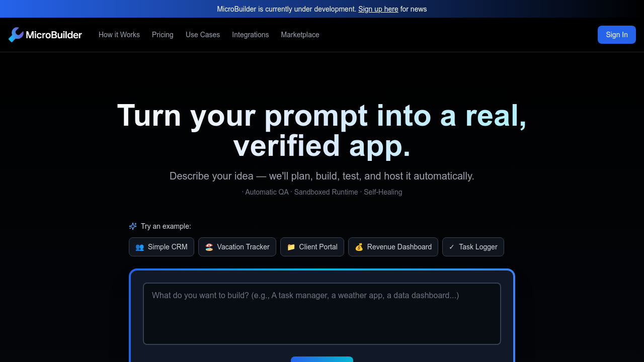View the Integrations page
The height and width of the screenshot is (362, 644).
[251, 35]
